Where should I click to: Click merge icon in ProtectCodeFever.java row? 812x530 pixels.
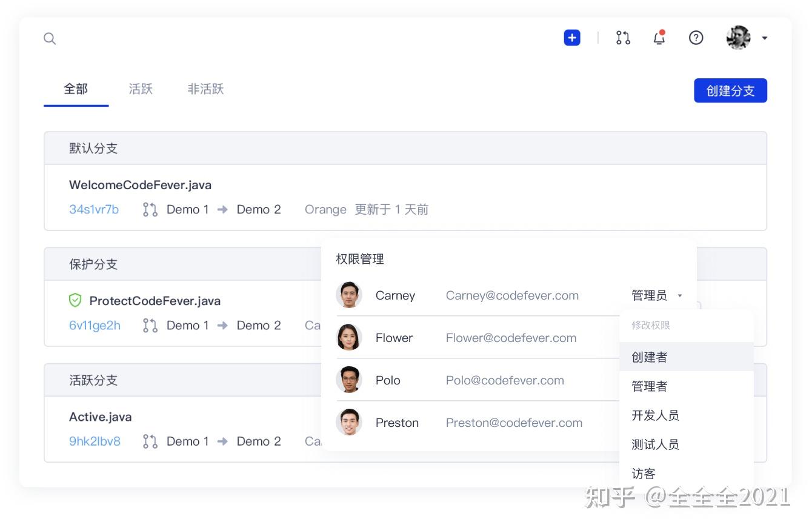coord(150,325)
